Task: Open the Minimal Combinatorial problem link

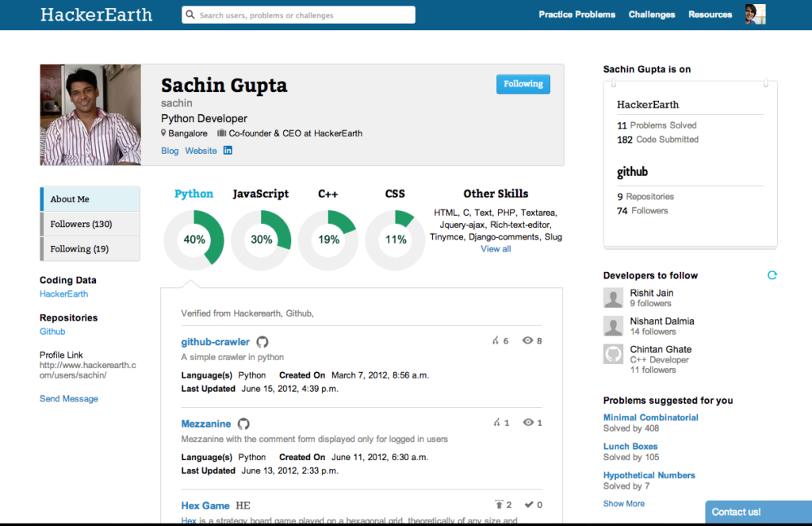Action: (x=650, y=417)
